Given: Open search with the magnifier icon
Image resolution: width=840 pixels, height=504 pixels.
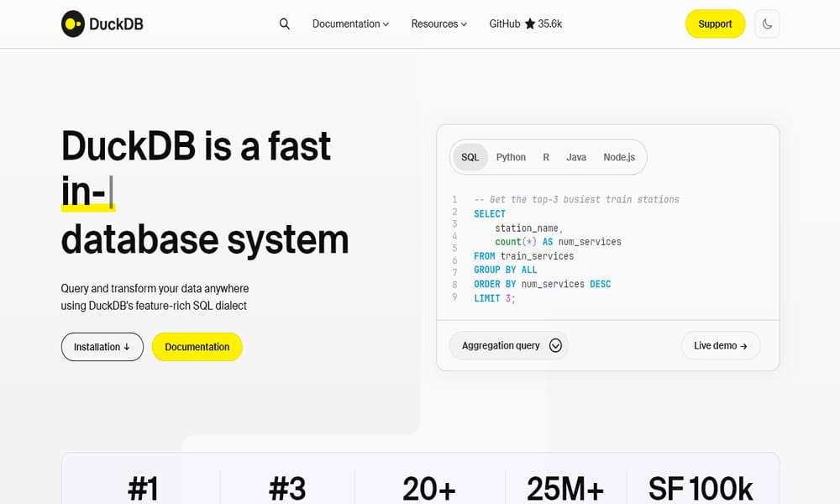Looking at the screenshot, I should coord(285,24).
